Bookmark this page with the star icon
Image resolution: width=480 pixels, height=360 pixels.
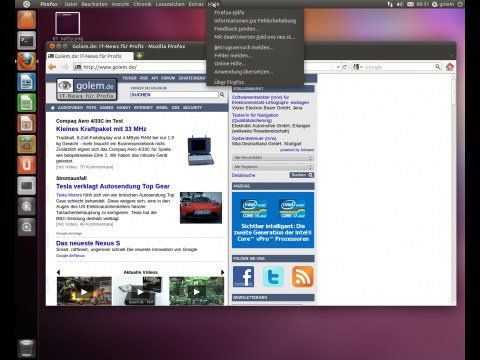click(x=331, y=67)
